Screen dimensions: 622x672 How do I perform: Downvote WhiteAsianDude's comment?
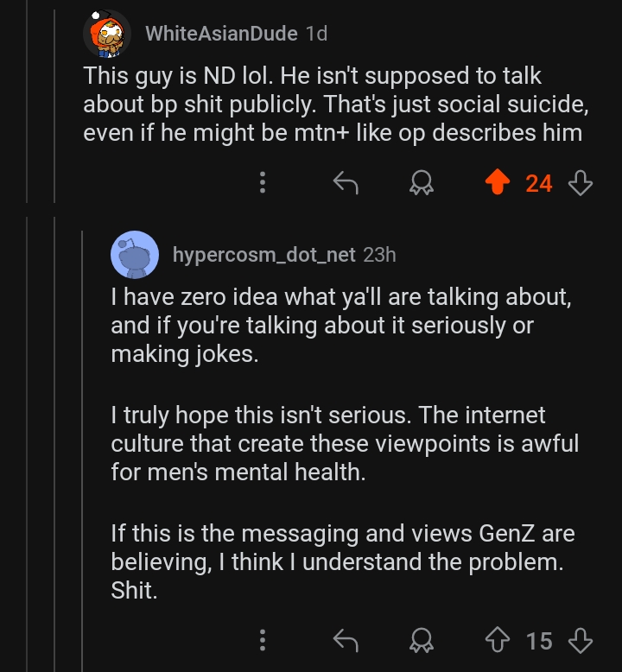click(581, 182)
